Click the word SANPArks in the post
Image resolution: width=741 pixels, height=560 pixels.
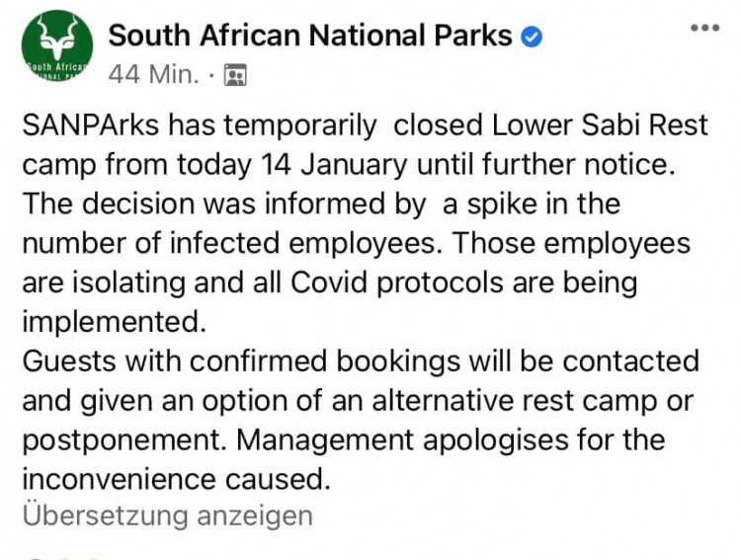pyautogui.click(x=91, y=125)
